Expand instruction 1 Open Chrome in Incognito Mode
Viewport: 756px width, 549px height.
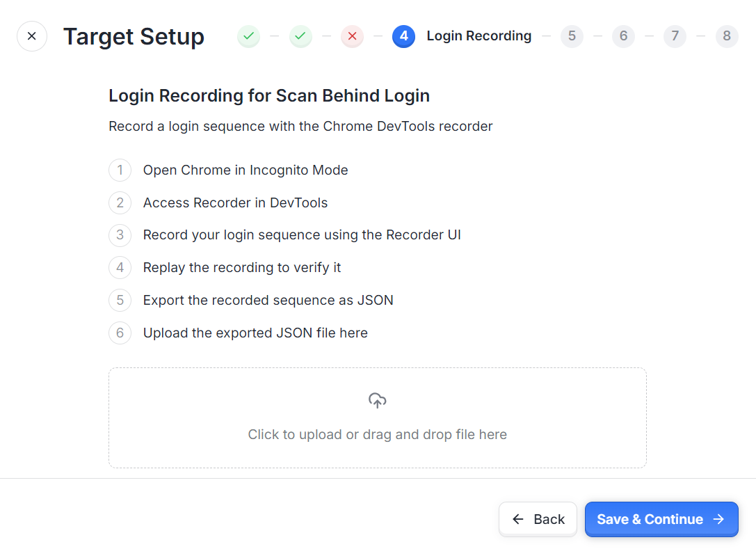(246, 170)
